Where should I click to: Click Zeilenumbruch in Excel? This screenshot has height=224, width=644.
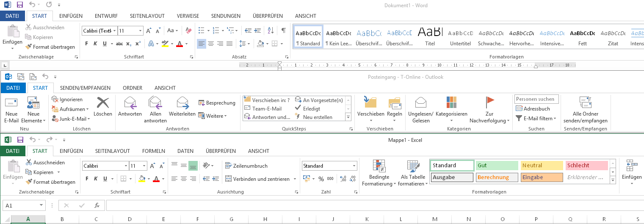coord(247,166)
